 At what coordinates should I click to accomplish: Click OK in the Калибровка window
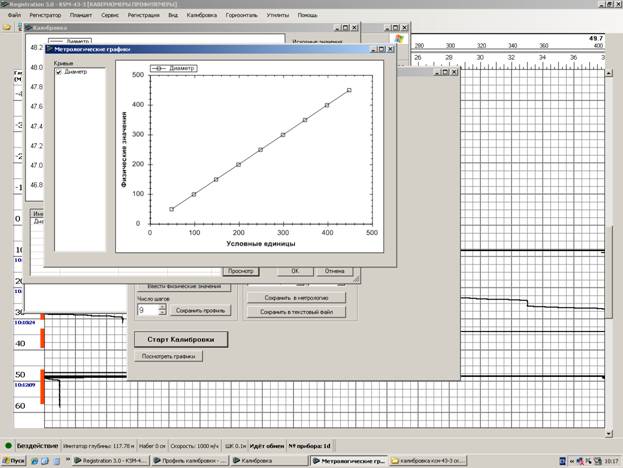(295, 271)
